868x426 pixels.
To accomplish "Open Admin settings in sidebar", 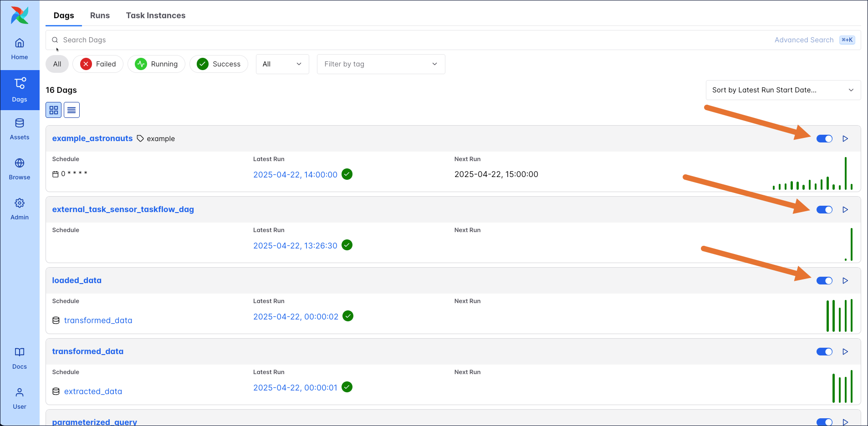I will click(x=20, y=209).
